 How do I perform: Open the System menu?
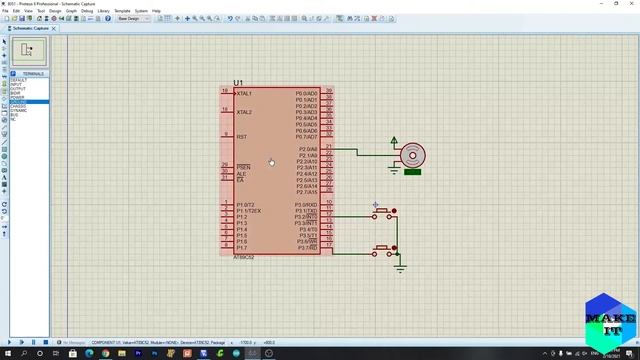141,11
